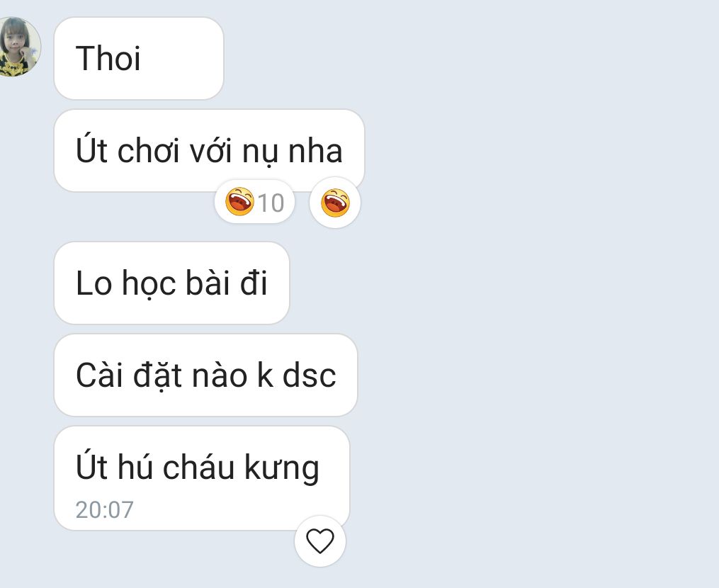This screenshot has height=588, width=719.
Task: Select the "Út chơi với nụ nha" message
Action: coord(209,150)
